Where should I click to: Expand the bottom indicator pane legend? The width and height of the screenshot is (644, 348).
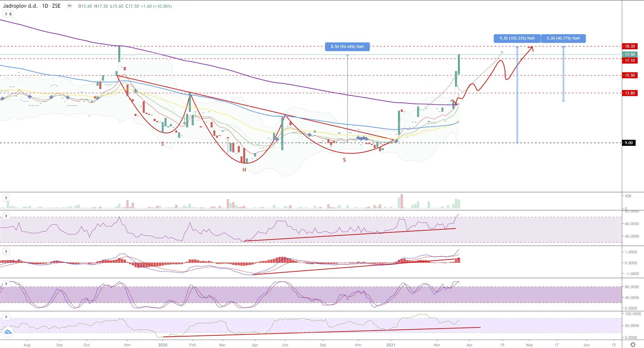click(6, 317)
